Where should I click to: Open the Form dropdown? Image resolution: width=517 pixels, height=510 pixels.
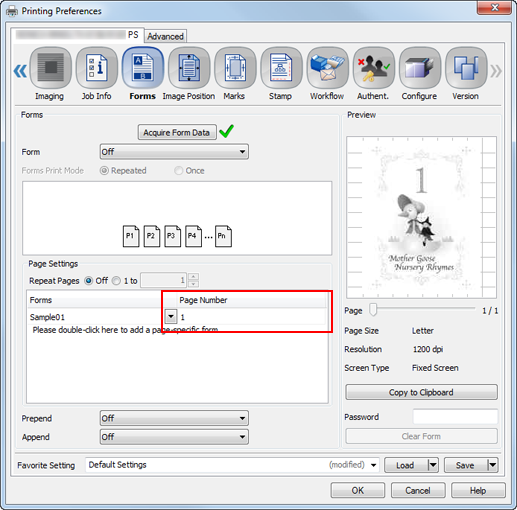pyautogui.click(x=174, y=152)
